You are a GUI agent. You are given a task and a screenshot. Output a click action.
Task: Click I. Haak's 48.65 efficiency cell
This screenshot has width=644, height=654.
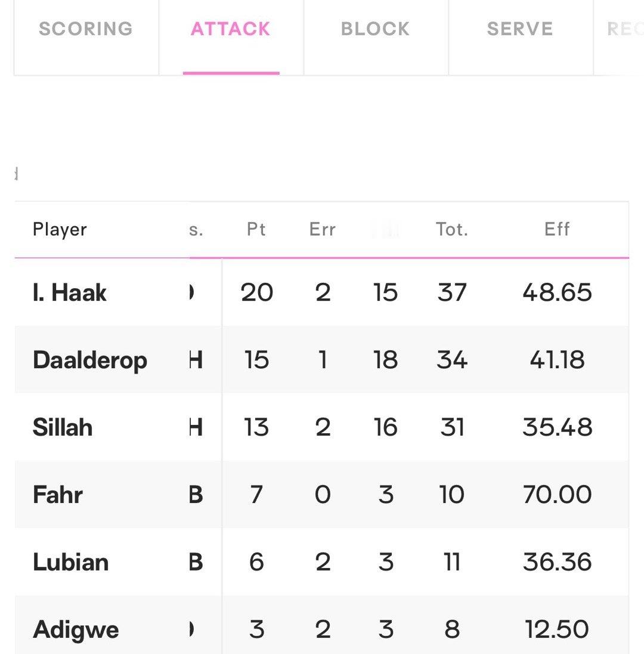557,293
